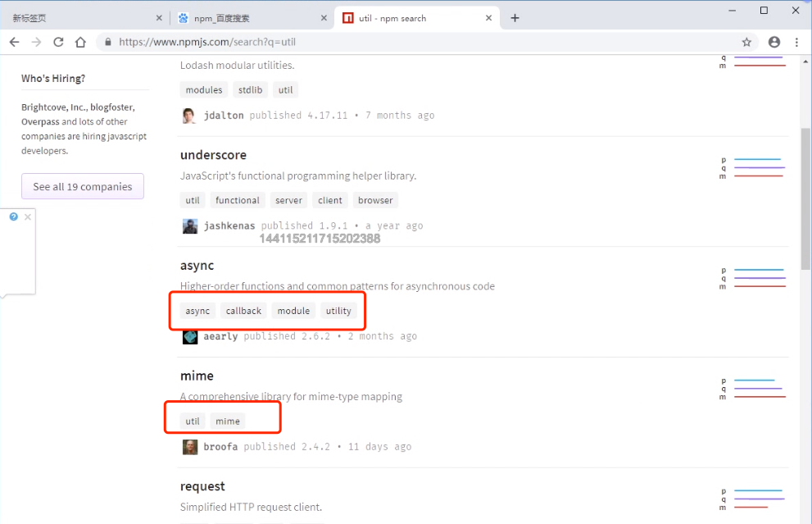Screen dimensions: 812x524
Task: Open the browser home page
Action: point(80,42)
